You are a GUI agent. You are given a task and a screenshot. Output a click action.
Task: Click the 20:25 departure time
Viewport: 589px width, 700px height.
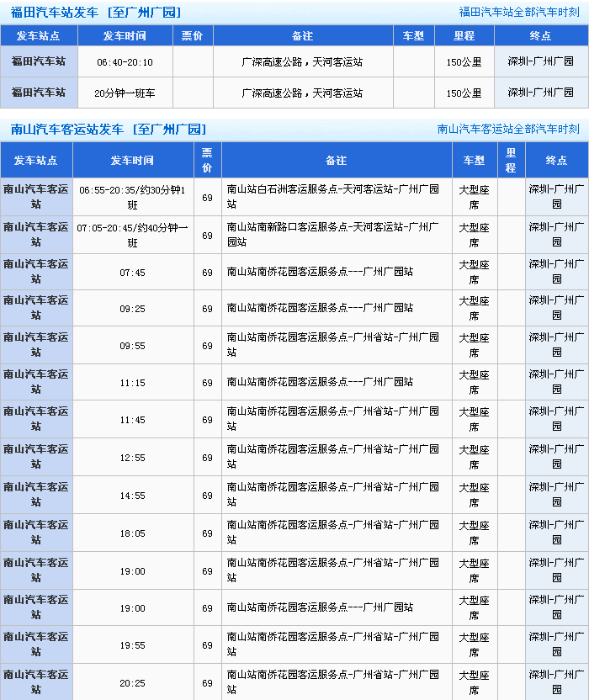tap(133, 683)
